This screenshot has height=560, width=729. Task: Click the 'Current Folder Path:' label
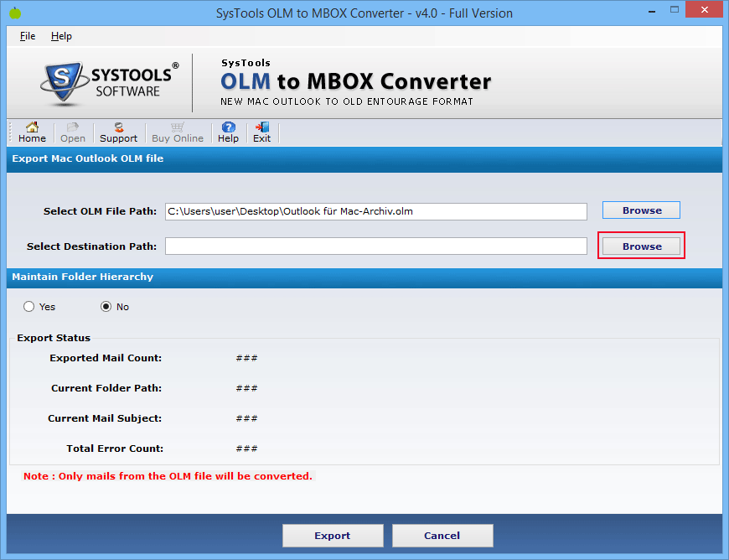(x=106, y=388)
